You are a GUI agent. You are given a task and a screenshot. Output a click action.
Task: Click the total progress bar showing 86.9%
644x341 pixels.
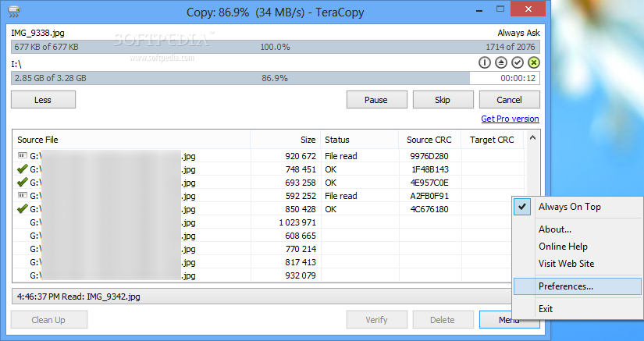click(276, 78)
